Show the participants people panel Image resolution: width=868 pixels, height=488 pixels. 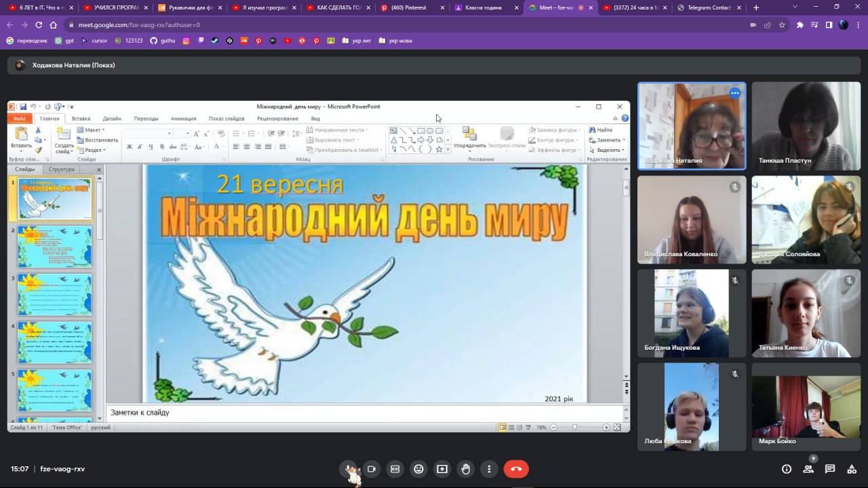coord(808,469)
